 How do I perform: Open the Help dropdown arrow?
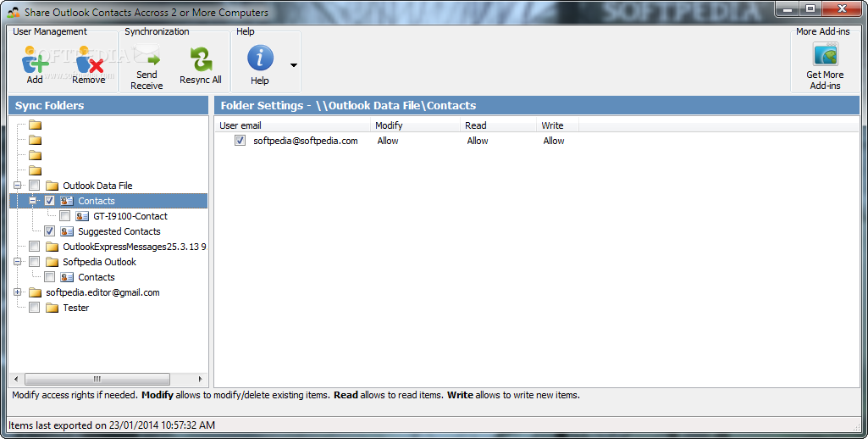pos(294,65)
